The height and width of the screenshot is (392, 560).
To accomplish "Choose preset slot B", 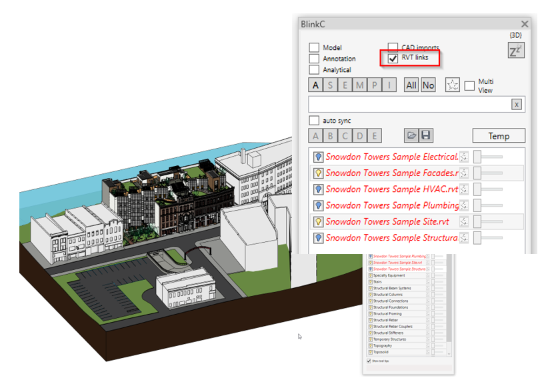I will coord(331,136).
